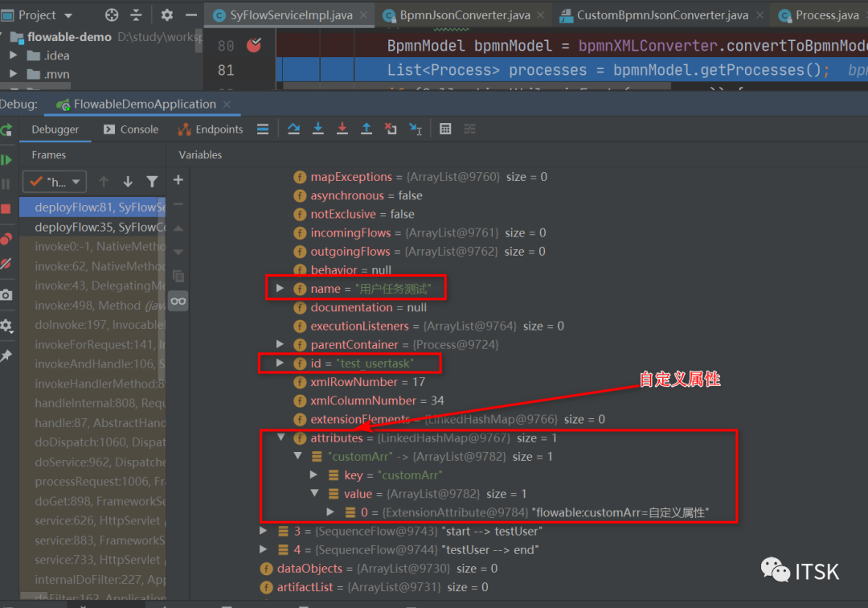Expand parentContainer variable node
The width and height of the screenshot is (868, 608).
click(280, 344)
